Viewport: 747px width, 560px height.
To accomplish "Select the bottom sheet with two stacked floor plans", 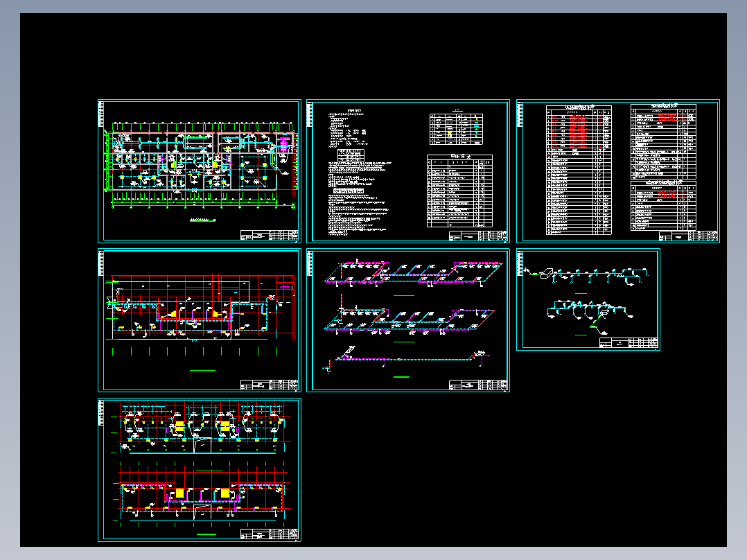I will [x=200, y=470].
